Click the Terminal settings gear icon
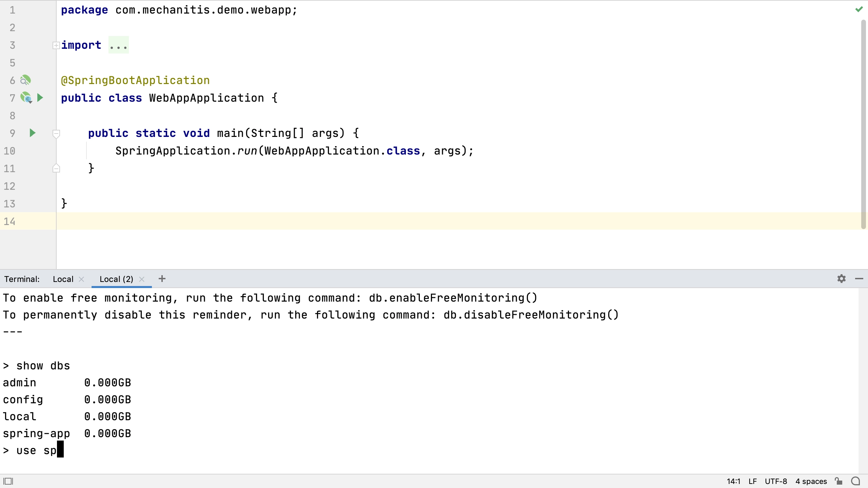The height and width of the screenshot is (488, 868). [x=842, y=279]
